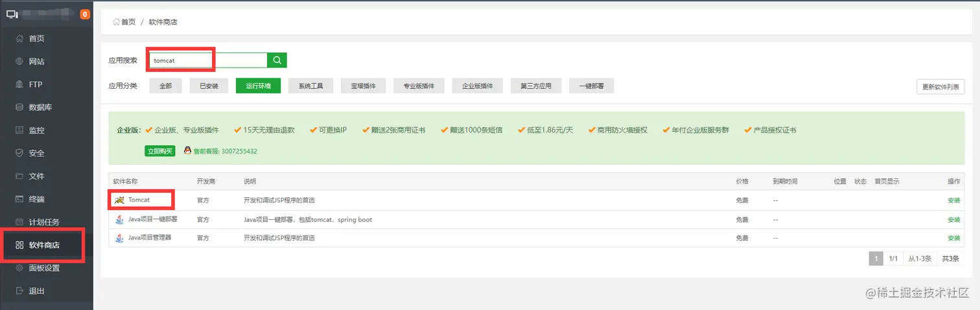Click the home icon beside 首页 in the sidebar
Image resolution: width=980 pixels, height=310 pixels.
[19, 38]
